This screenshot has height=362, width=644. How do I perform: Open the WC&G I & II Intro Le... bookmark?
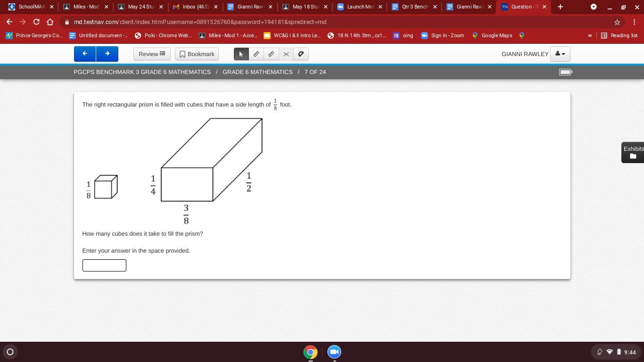pyautogui.click(x=292, y=35)
